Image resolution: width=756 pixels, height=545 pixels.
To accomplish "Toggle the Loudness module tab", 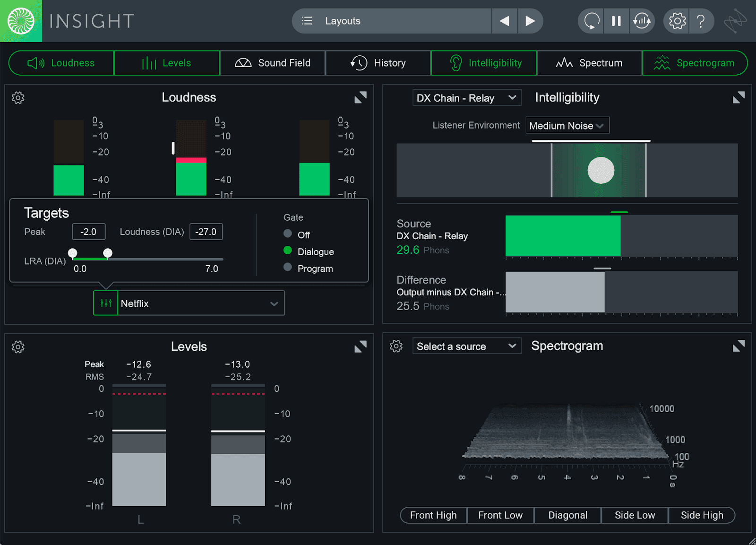I will coord(61,63).
